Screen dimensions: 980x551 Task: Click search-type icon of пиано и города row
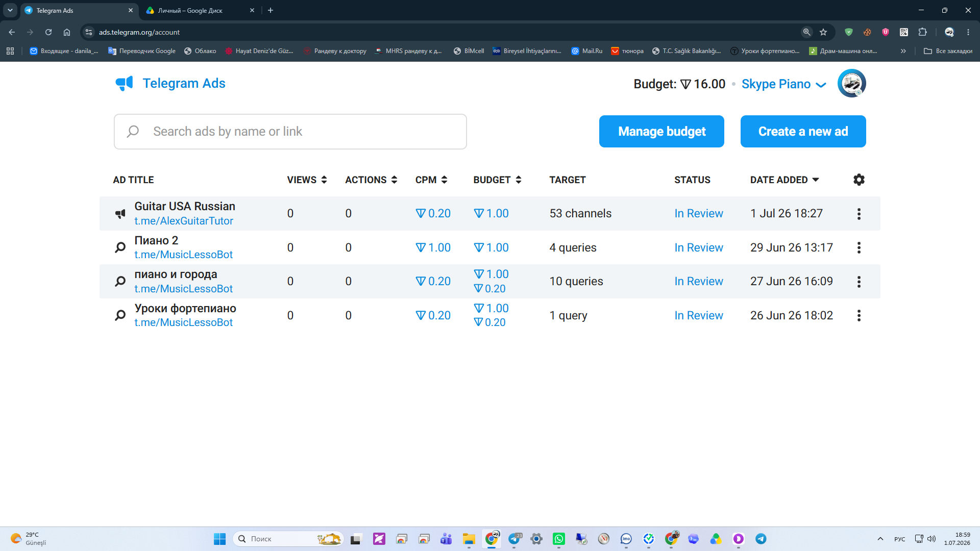pos(120,281)
